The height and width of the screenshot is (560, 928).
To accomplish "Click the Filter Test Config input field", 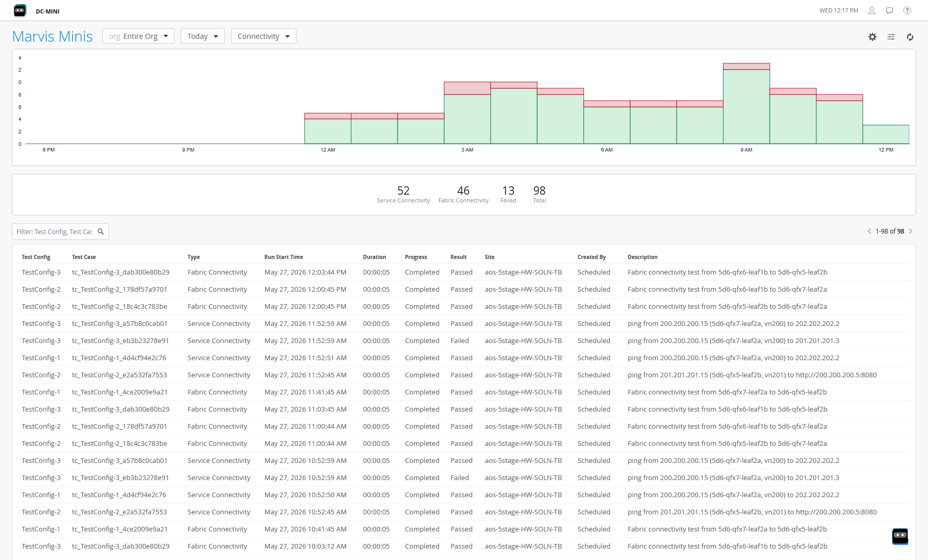I will point(54,231).
